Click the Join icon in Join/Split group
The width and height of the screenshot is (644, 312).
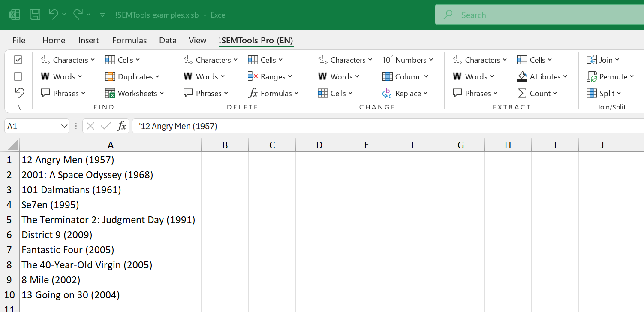point(592,60)
